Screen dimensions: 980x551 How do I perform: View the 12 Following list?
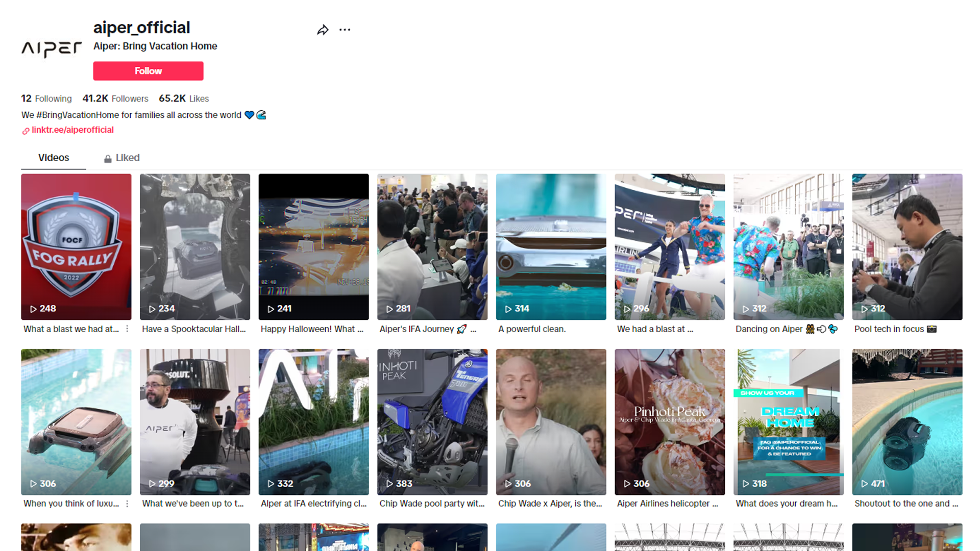(x=46, y=98)
